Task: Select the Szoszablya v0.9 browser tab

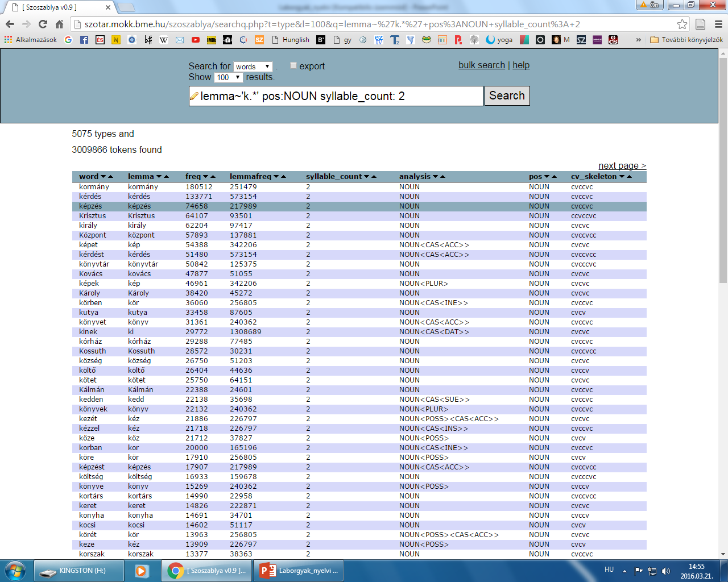Action: click(60, 7)
